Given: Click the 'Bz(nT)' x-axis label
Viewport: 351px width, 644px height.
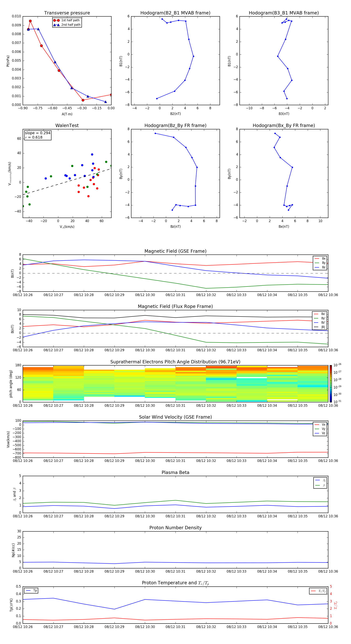Looking at the screenshot, I should click(x=175, y=227).
